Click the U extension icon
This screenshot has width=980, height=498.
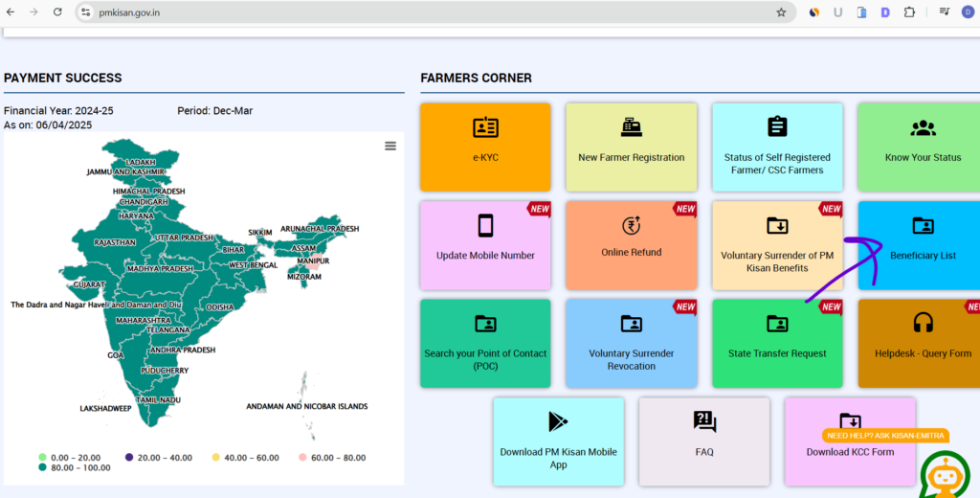[837, 11]
